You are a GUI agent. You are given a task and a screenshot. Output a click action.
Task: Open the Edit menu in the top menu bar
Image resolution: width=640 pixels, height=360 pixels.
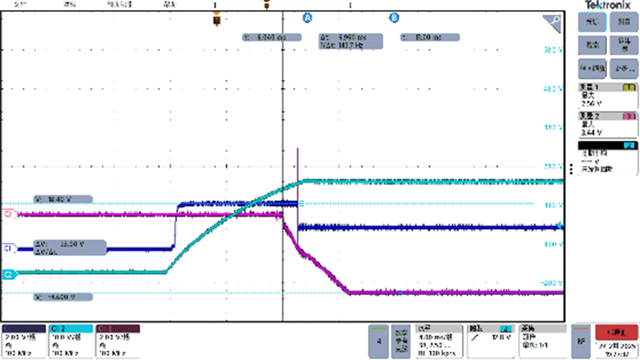point(70,4)
